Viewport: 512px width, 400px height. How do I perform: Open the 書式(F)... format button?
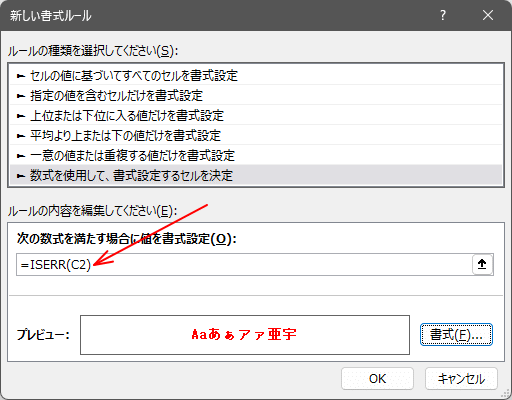click(x=456, y=334)
